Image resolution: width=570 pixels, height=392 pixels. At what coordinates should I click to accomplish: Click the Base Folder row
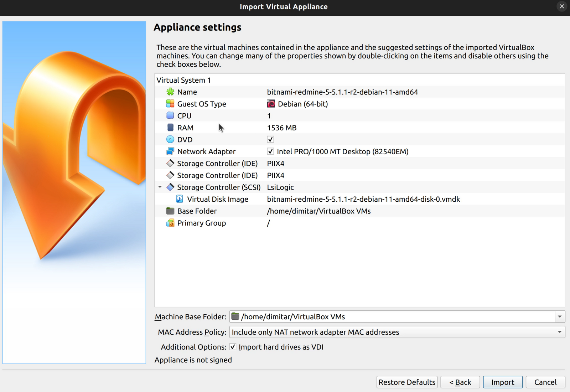[197, 211]
